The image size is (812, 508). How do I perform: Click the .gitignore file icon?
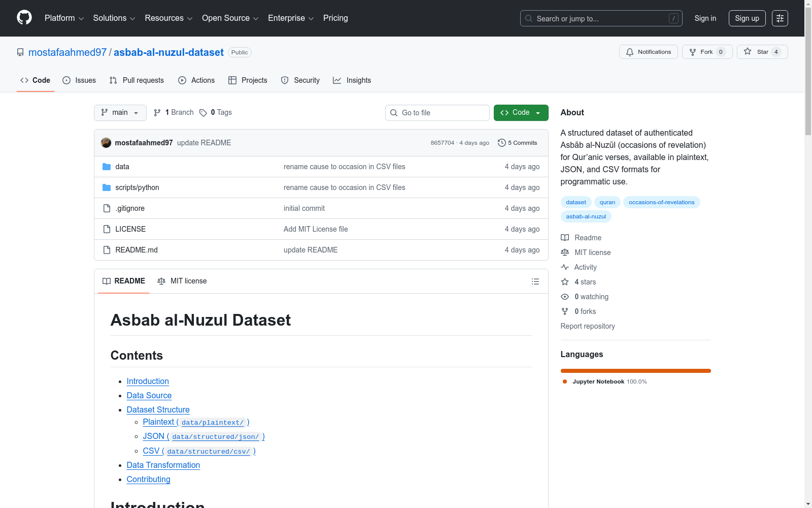[107, 208]
